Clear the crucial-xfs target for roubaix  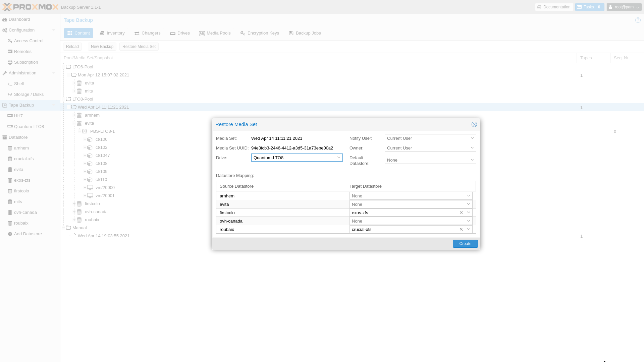461,229
